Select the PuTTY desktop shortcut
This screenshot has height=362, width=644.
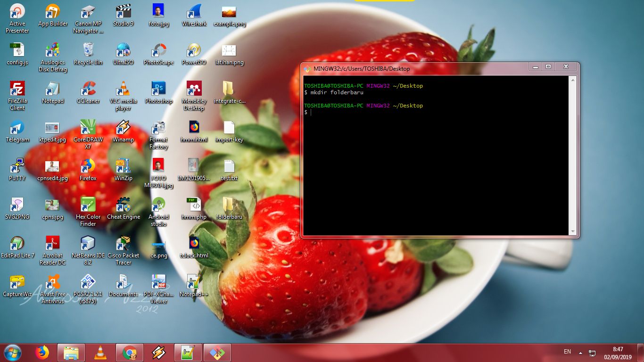click(x=17, y=170)
